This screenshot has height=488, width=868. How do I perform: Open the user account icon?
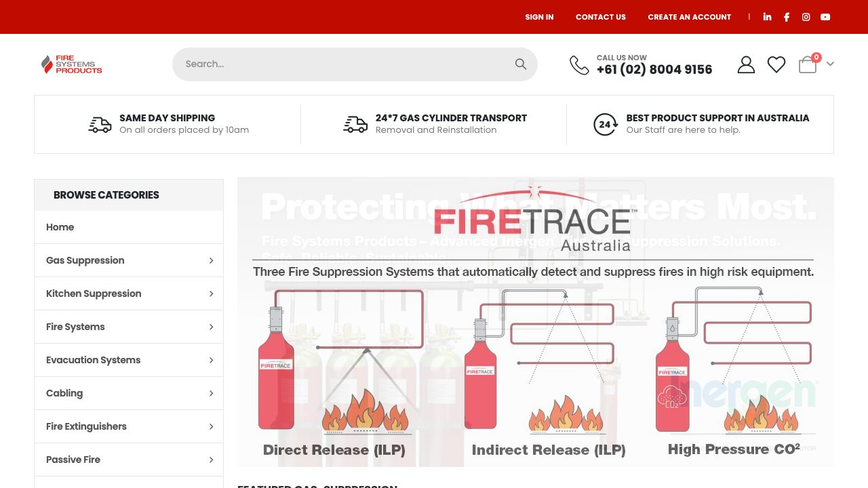pyautogui.click(x=746, y=64)
